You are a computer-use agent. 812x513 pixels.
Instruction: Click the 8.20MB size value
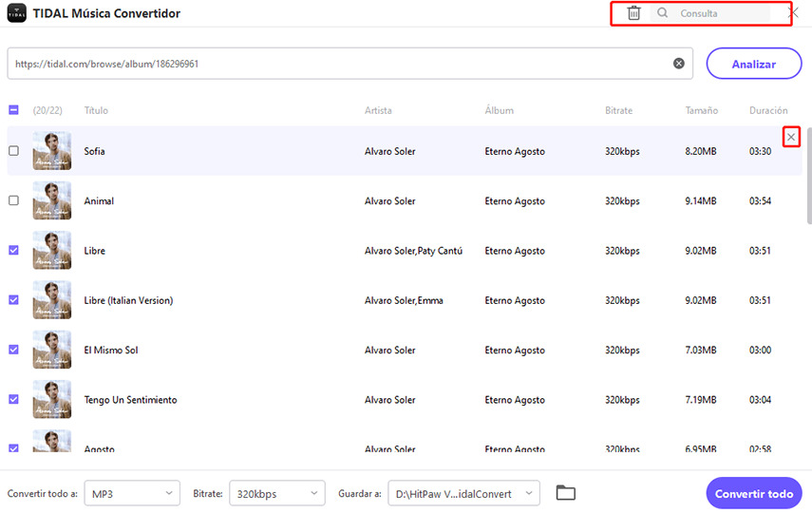tap(701, 151)
